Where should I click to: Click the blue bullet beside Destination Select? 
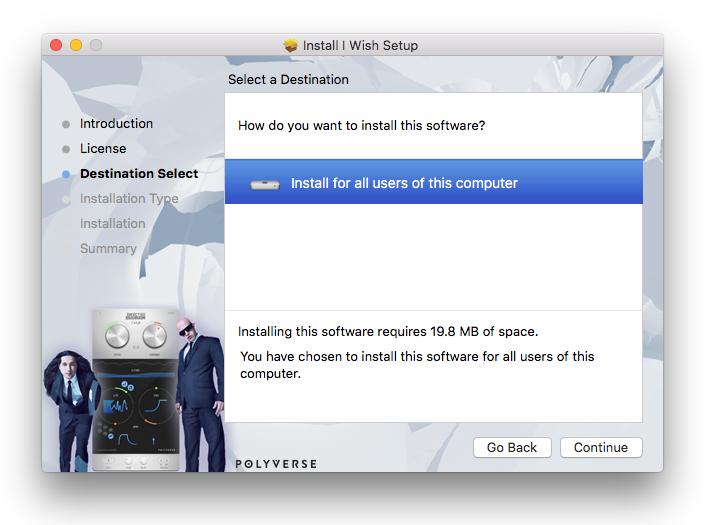[x=66, y=175]
